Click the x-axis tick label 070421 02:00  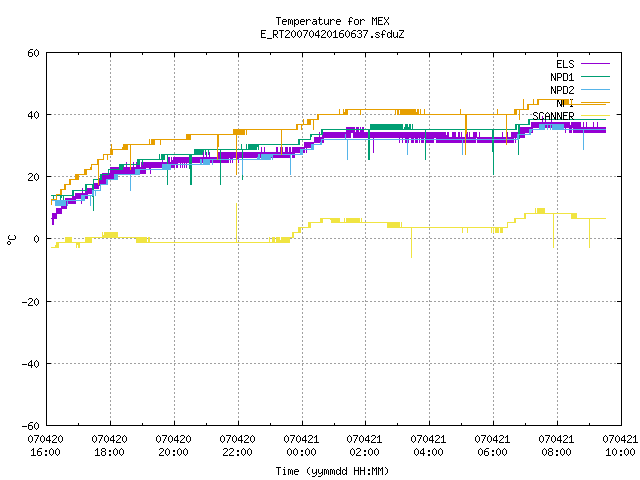(364, 446)
